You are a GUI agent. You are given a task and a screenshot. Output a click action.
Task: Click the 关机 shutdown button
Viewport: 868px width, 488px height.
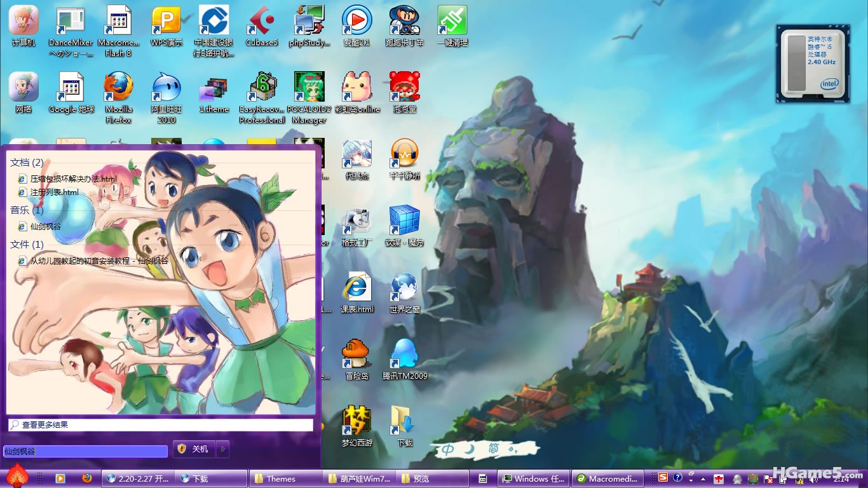coord(194,449)
